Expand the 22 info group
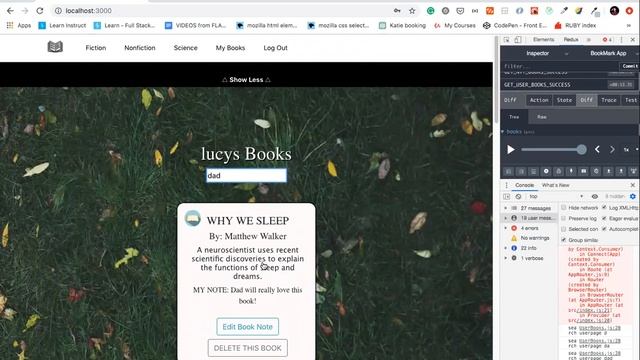This screenshot has width=640, height=360. click(506, 248)
